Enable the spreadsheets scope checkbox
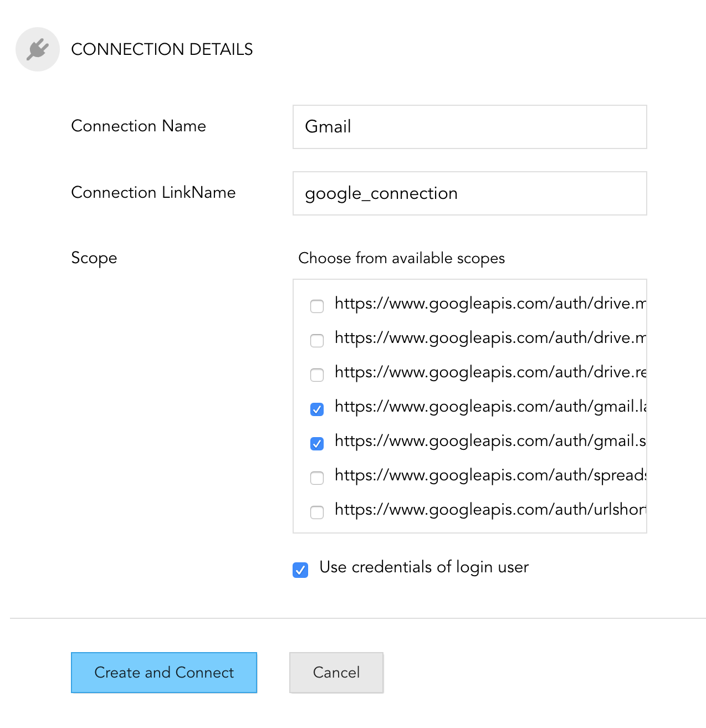The width and height of the screenshot is (706, 728). 317,478
